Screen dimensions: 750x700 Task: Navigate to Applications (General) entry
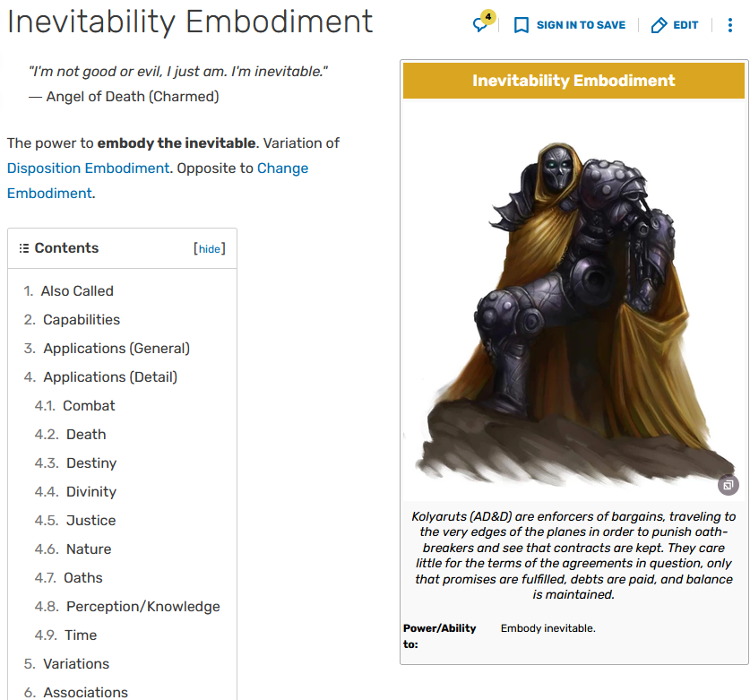tap(116, 349)
